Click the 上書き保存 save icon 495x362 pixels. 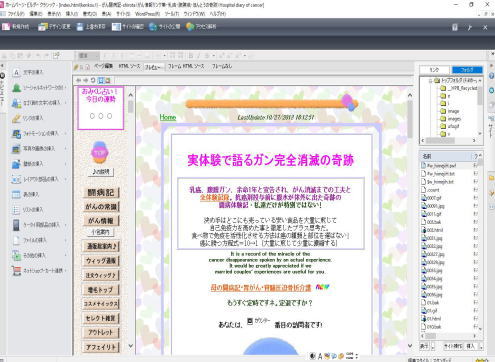(80, 27)
